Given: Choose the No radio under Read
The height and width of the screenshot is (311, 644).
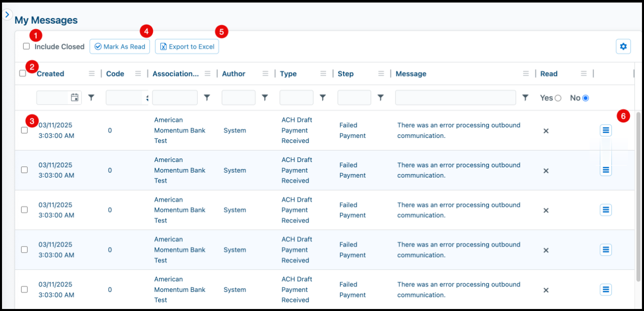Looking at the screenshot, I should 585,98.
